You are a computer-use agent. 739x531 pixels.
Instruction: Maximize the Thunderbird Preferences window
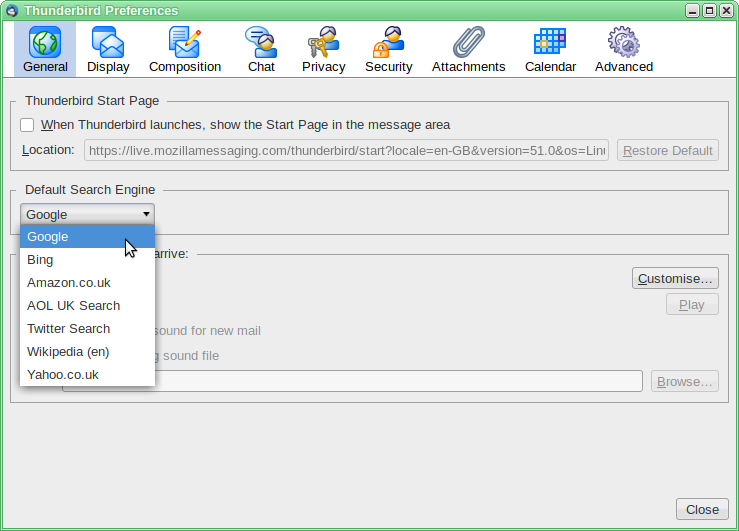[x=709, y=10]
